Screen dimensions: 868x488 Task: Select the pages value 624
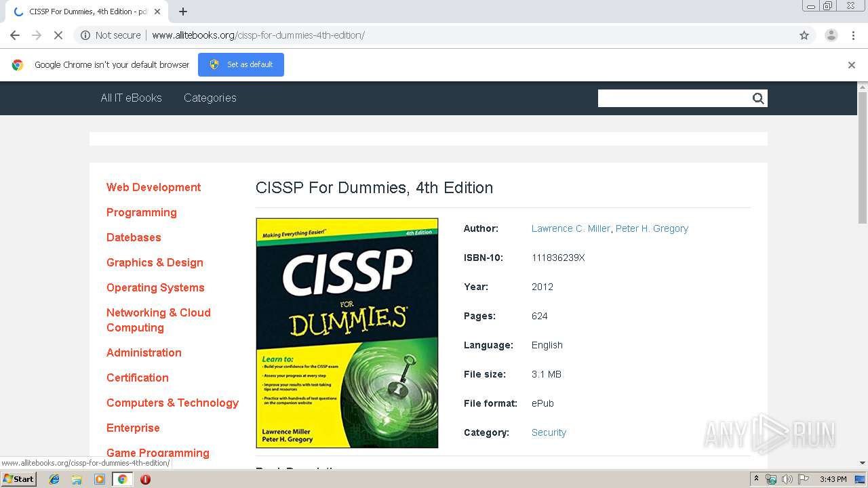(540, 316)
